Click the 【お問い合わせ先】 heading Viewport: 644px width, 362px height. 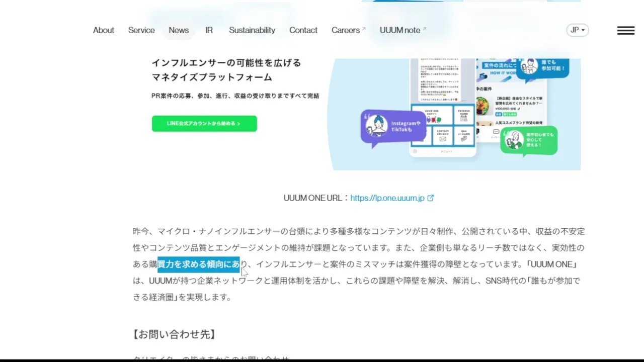[175, 334]
